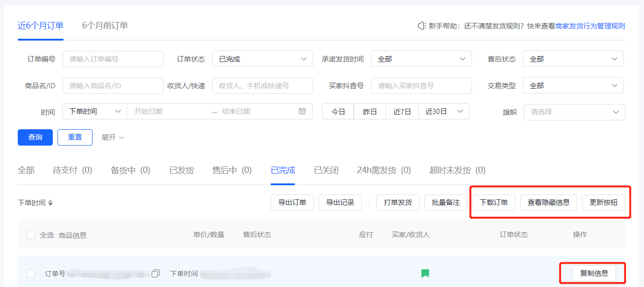The height and width of the screenshot is (287, 644).
Task: Switch to the 6个月前订单 tab
Action: pyautogui.click(x=103, y=26)
